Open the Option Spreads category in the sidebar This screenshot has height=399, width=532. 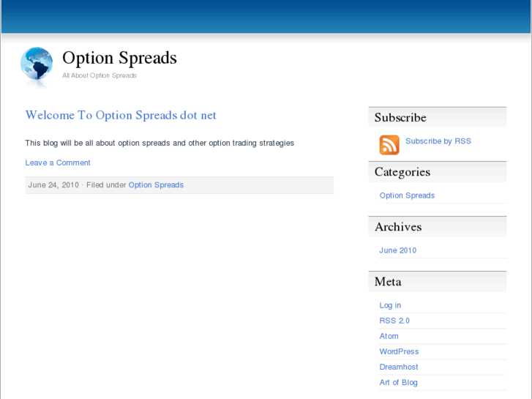(x=407, y=195)
